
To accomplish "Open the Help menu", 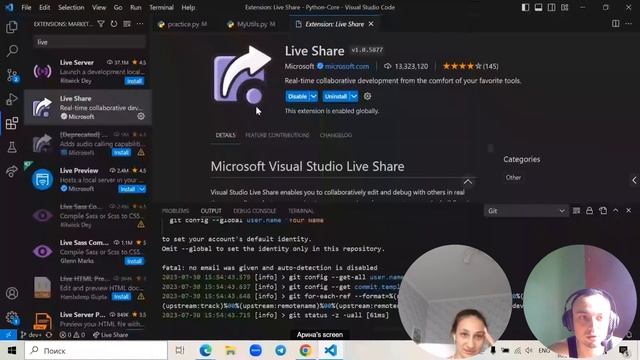I will [188, 7].
